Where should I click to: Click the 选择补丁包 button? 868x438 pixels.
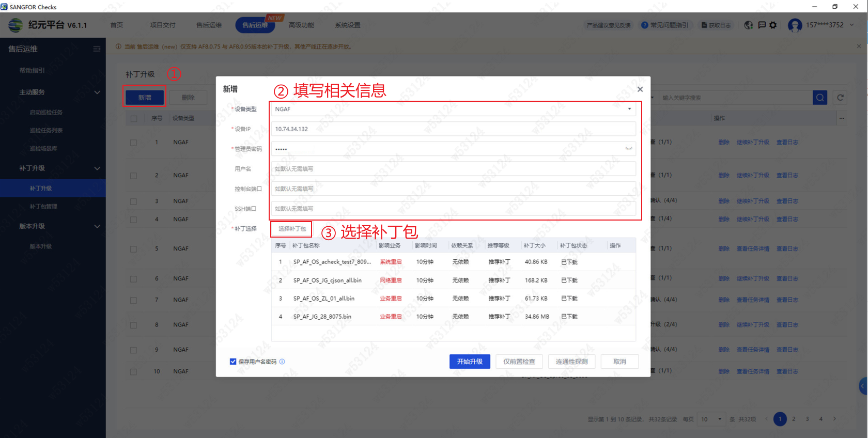click(292, 229)
